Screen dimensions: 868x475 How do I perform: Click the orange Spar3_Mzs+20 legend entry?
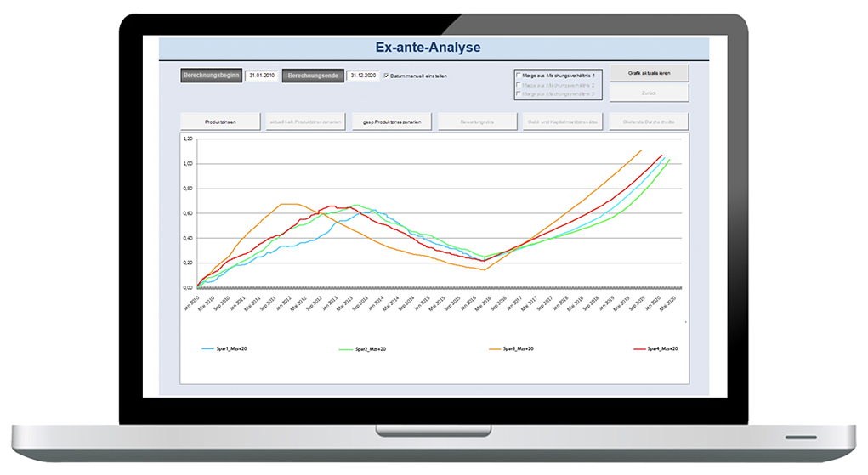point(516,348)
